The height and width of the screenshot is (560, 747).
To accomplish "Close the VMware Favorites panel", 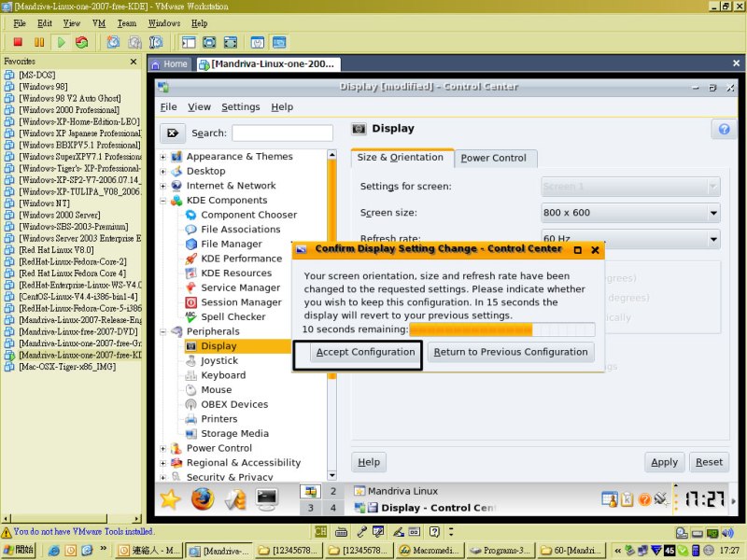I will click(134, 62).
